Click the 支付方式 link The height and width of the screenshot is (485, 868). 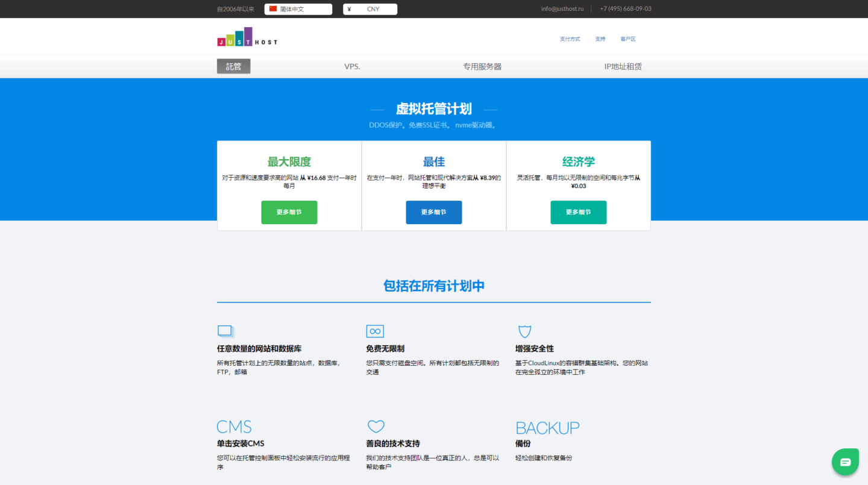[x=570, y=39]
